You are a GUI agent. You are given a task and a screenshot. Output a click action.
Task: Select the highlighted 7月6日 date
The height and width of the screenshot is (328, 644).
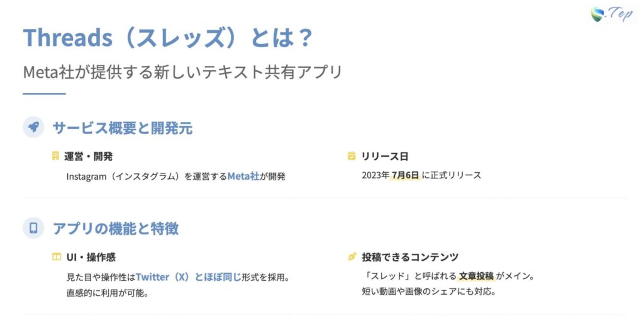tap(404, 175)
